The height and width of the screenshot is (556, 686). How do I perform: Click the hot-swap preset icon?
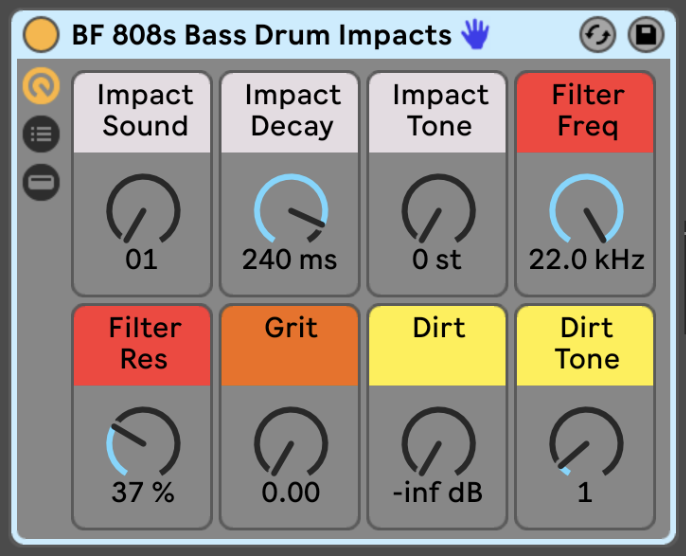[598, 35]
